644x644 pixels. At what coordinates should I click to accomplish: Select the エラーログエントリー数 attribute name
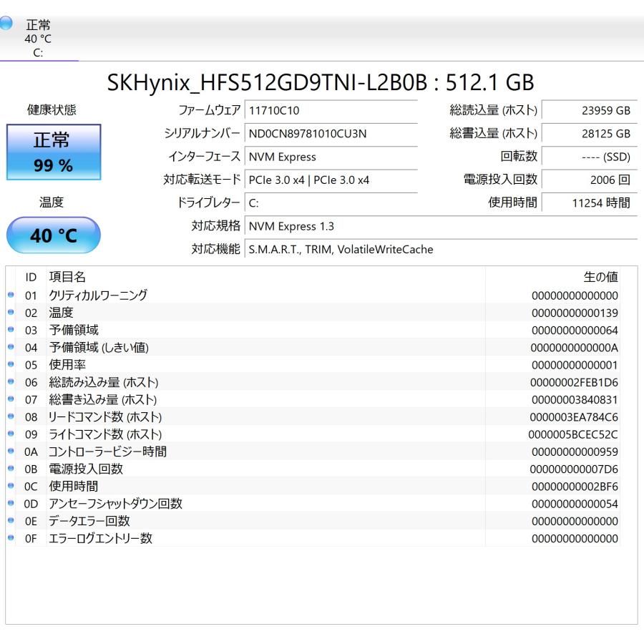(x=100, y=538)
